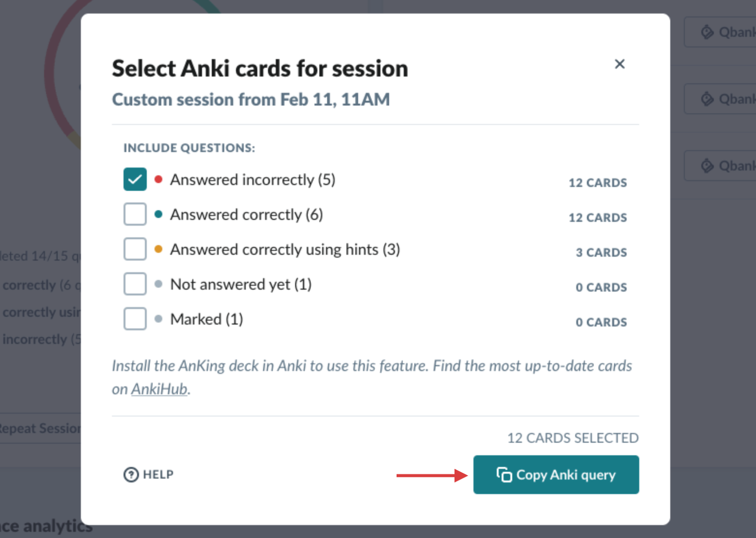The width and height of the screenshot is (756, 538).
Task: Click the HELP question mark icon
Action: pos(131,475)
